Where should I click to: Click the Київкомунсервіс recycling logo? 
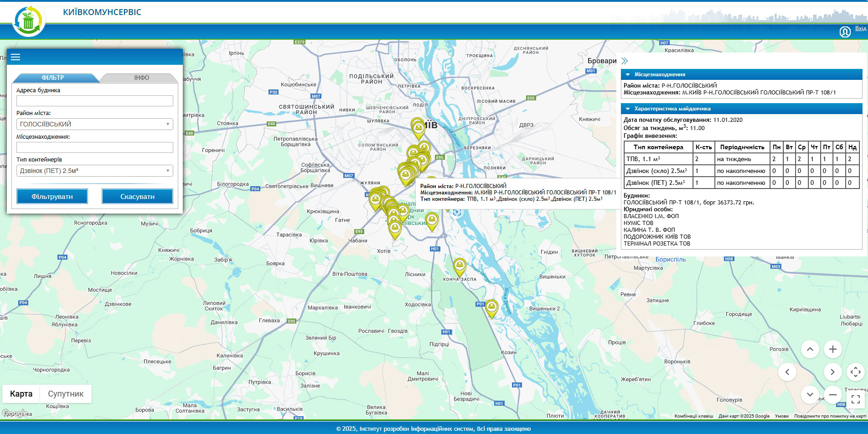pos(28,21)
